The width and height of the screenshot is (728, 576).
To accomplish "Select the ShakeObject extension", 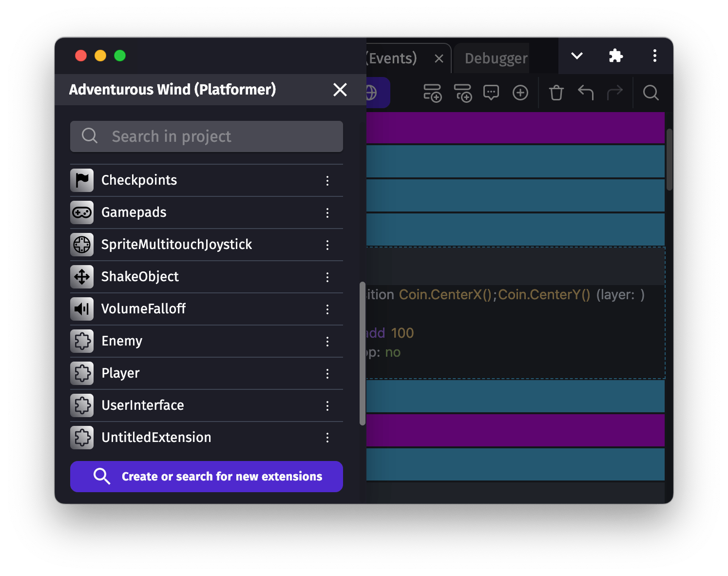I will 140,277.
